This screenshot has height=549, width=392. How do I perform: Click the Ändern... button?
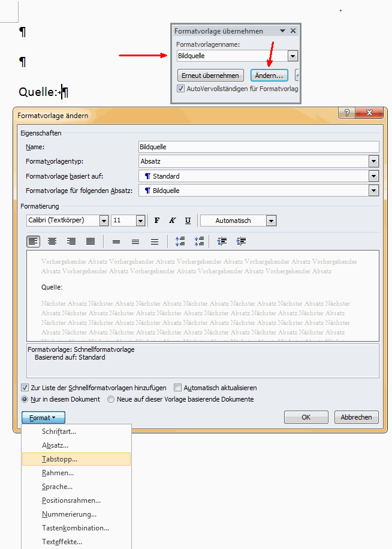tap(269, 76)
